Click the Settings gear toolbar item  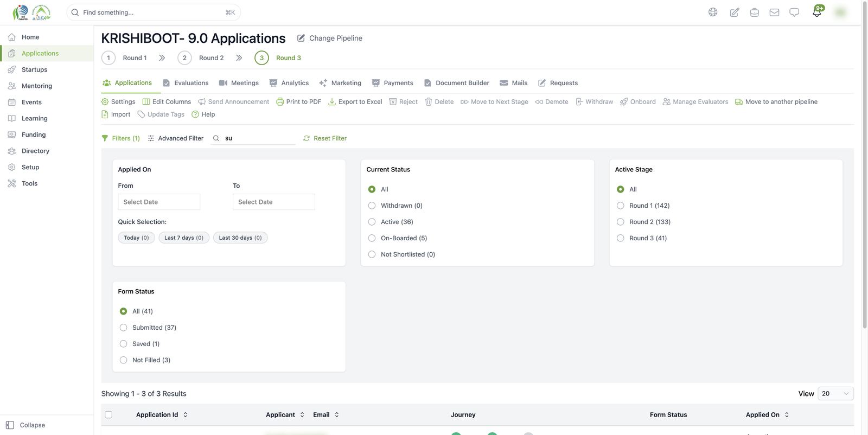[x=118, y=101]
